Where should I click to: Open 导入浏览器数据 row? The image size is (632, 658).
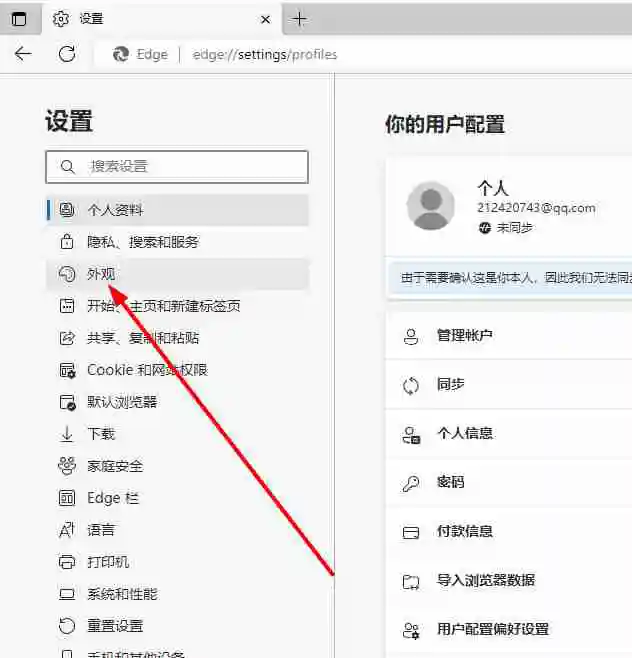(509, 581)
